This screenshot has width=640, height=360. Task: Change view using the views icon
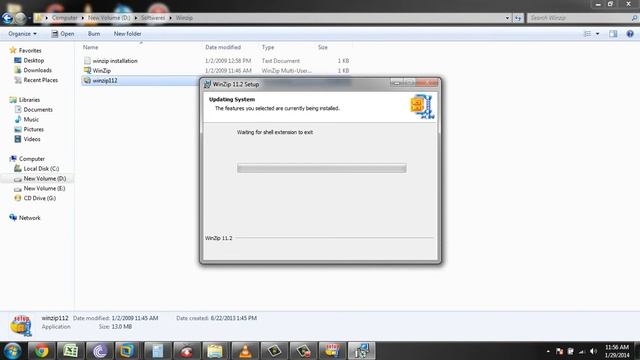tap(587, 34)
